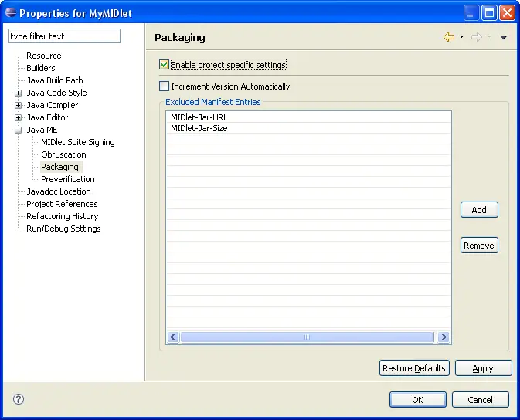Select Preverification in the tree

[x=67, y=179]
